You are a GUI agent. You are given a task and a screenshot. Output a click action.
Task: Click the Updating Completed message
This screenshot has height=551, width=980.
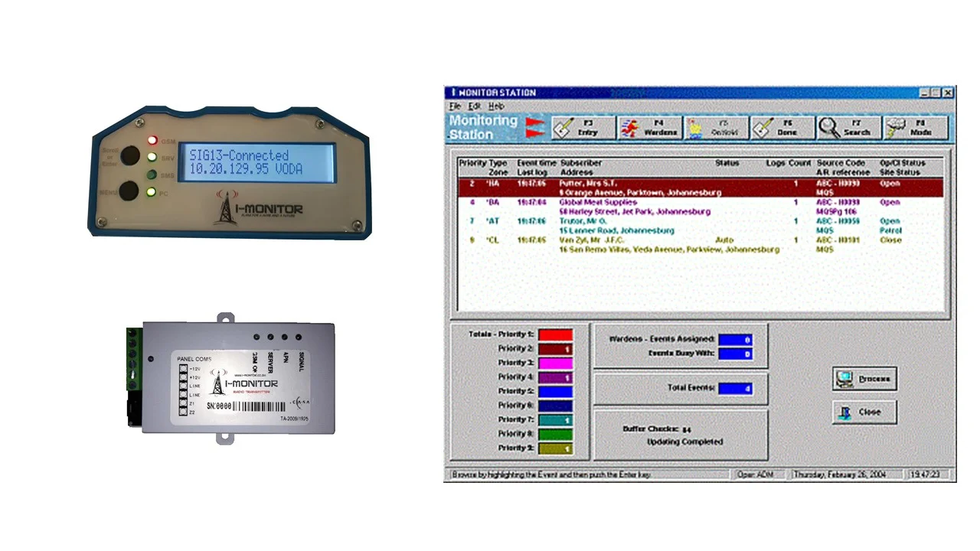click(685, 442)
